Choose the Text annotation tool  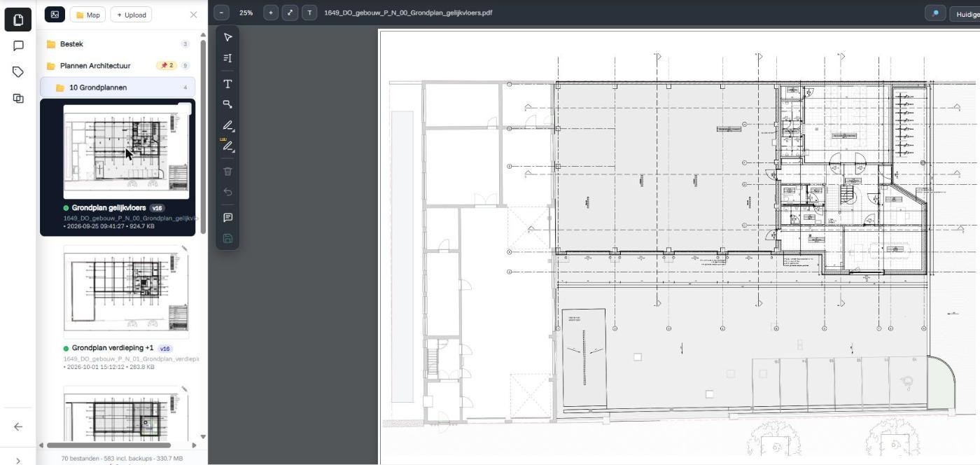[x=227, y=84]
